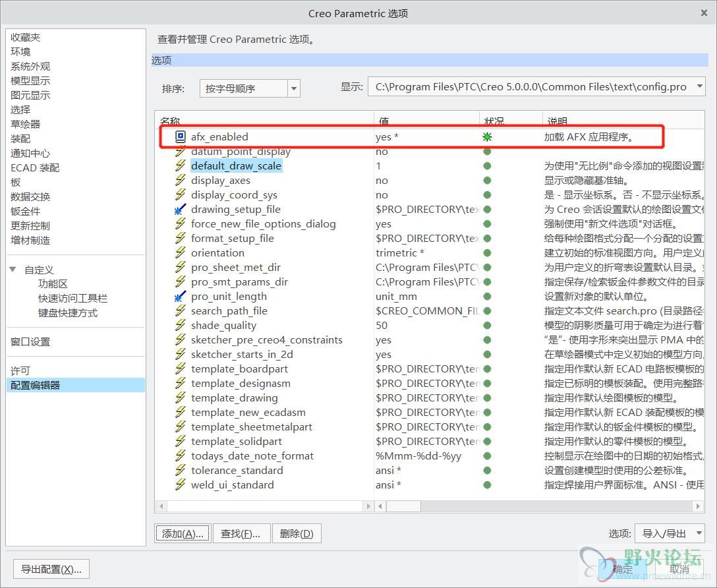Click lightning icon next to weld_ui_standard
This screenshot has height=588, width=717.
tap(180, 485)
